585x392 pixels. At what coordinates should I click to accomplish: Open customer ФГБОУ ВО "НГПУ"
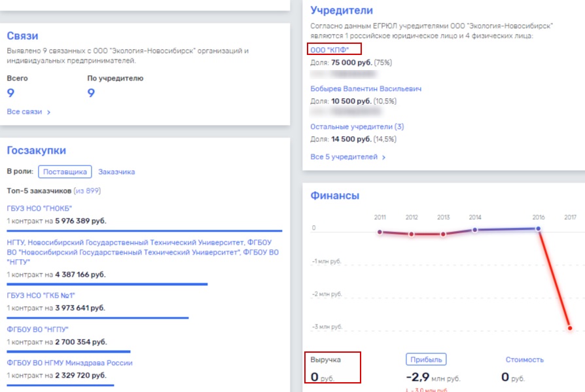(37, 329)
